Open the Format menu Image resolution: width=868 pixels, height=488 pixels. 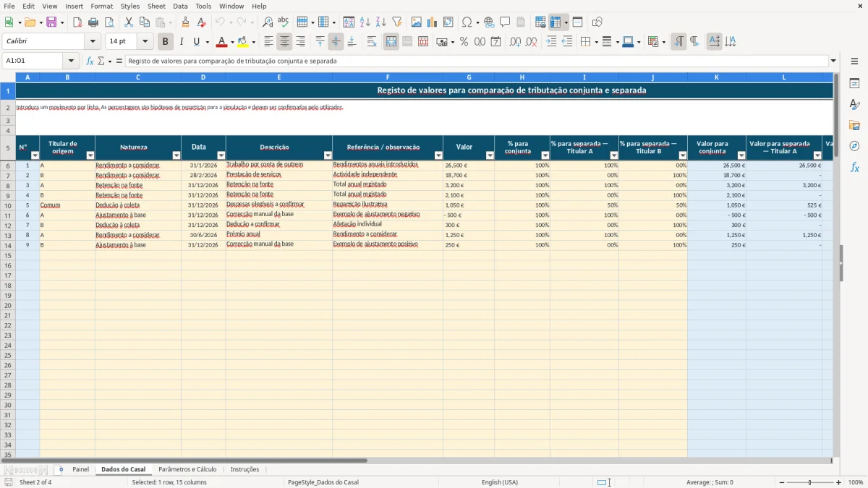pyautogui.click(x=101, y=6)
